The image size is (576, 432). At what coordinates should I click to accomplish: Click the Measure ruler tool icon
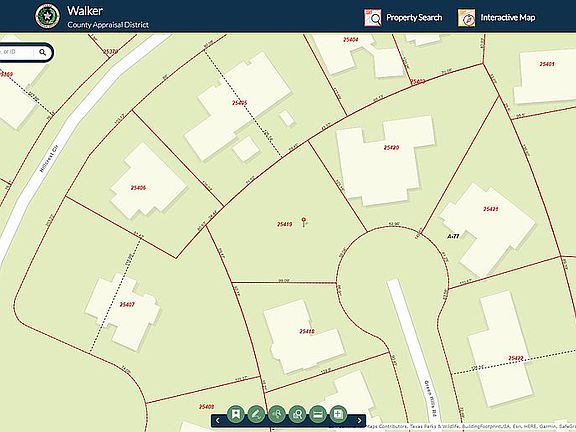[318, 414]
